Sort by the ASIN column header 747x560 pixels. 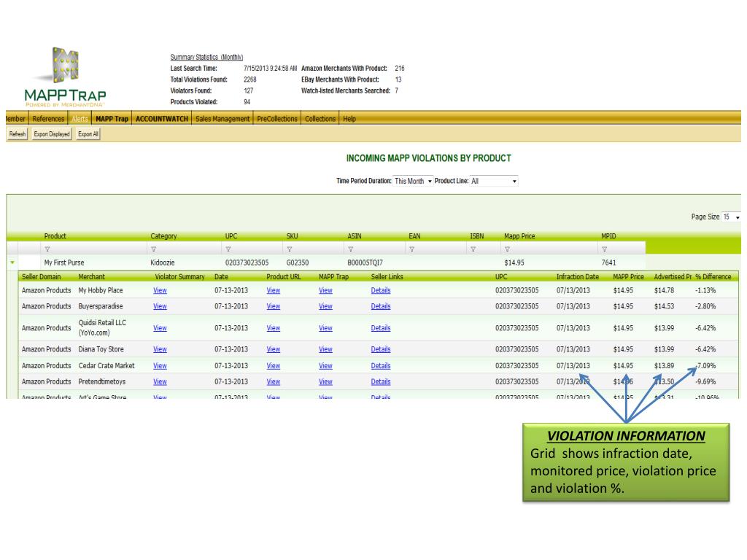click(355, 236)
